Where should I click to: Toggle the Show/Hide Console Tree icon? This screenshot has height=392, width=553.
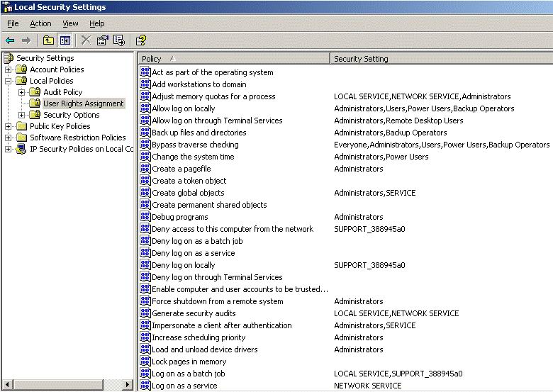[65, 40]
